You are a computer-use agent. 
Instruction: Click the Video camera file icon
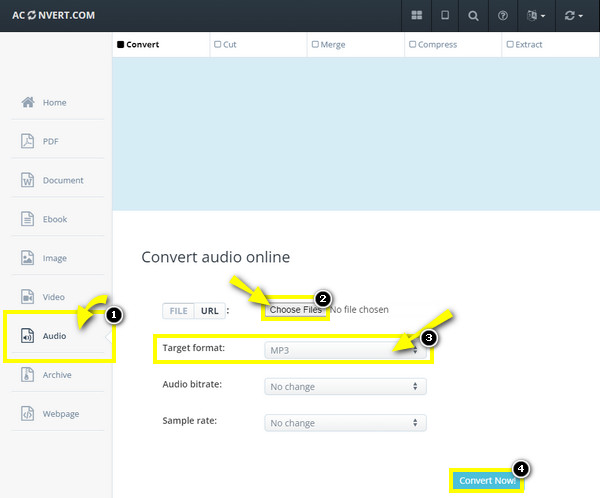[x=28, y=297]
